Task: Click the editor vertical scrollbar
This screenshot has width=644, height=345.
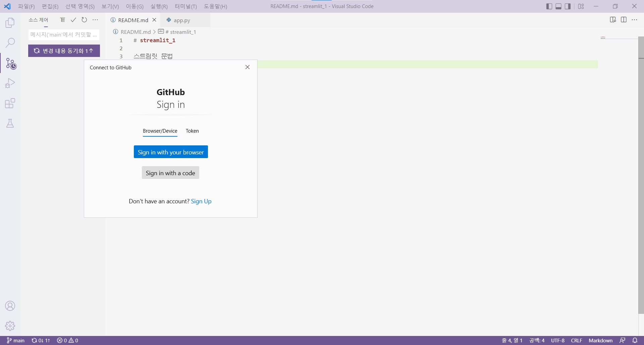Action: [x=641, y=175]
